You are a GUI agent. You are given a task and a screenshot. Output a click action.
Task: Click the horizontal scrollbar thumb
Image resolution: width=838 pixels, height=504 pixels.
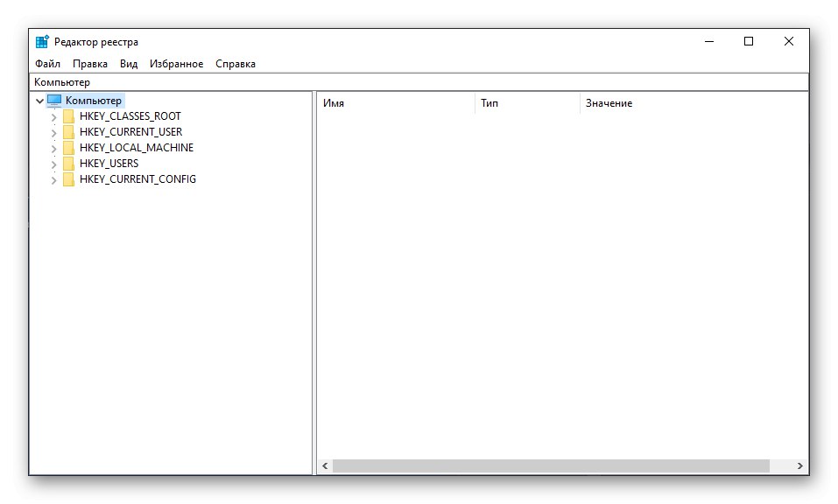(551, 466)
